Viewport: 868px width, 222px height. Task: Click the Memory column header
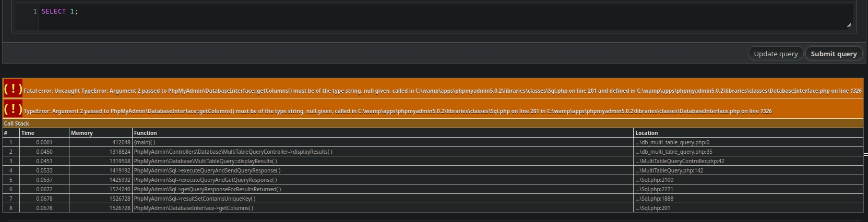[x=82, y=133]
